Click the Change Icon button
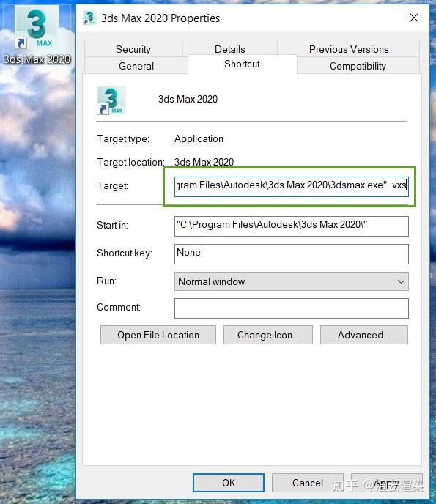The width and height of the screenshot is (436, 504). click(x=268, y=335)
